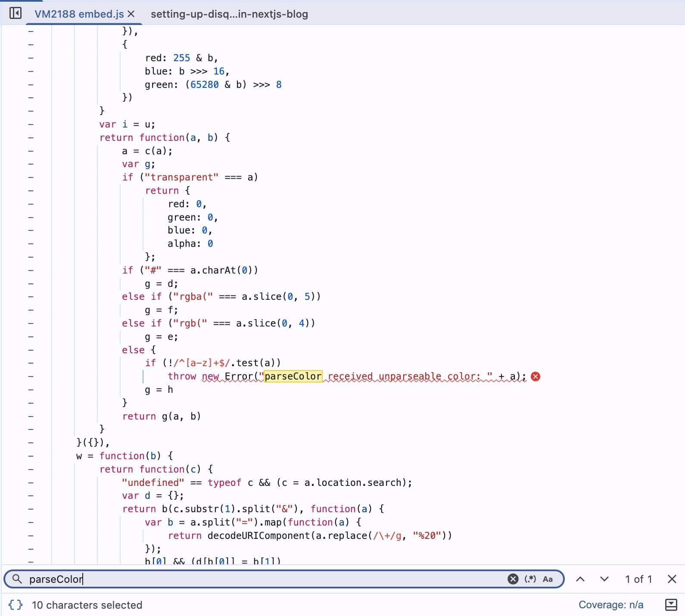Toggle the navigator sidebar panel icon

click(x=15, y=13)
